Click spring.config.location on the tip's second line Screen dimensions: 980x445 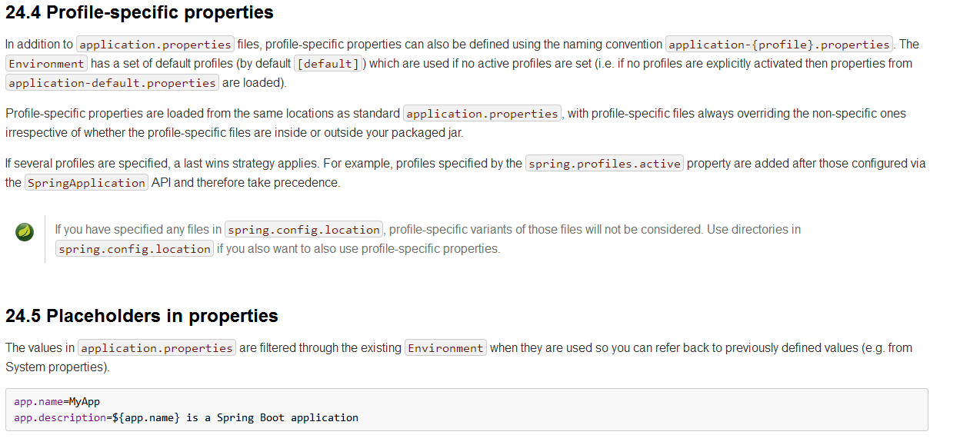pyautogui.click(x=135, y=249)
